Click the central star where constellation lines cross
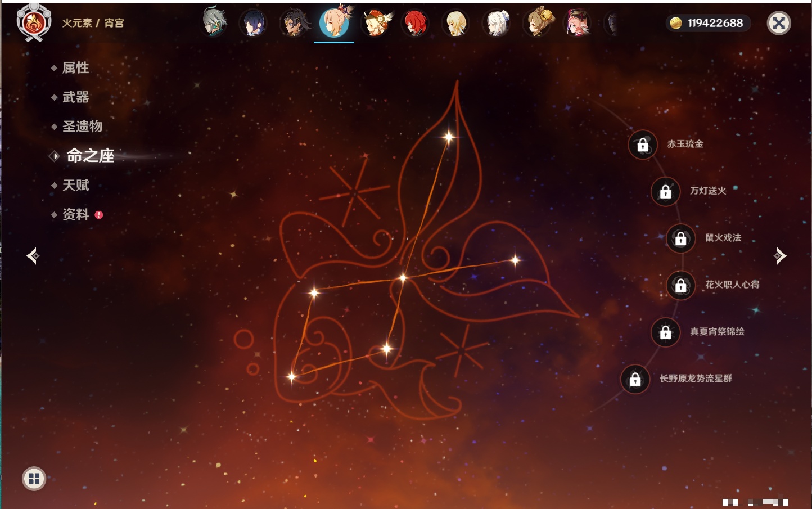Screen dimensions: 812x509 coord(403,277)
